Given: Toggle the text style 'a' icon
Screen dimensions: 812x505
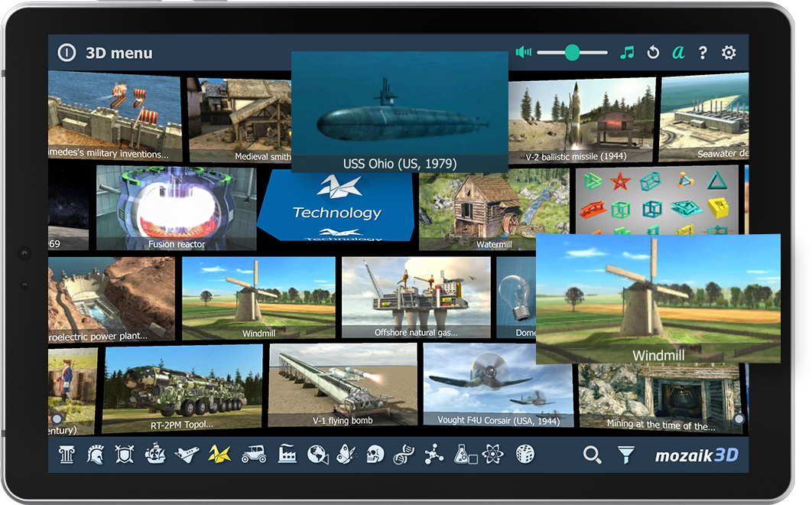Looking at the screenshot, I should (x=677, y=53).
